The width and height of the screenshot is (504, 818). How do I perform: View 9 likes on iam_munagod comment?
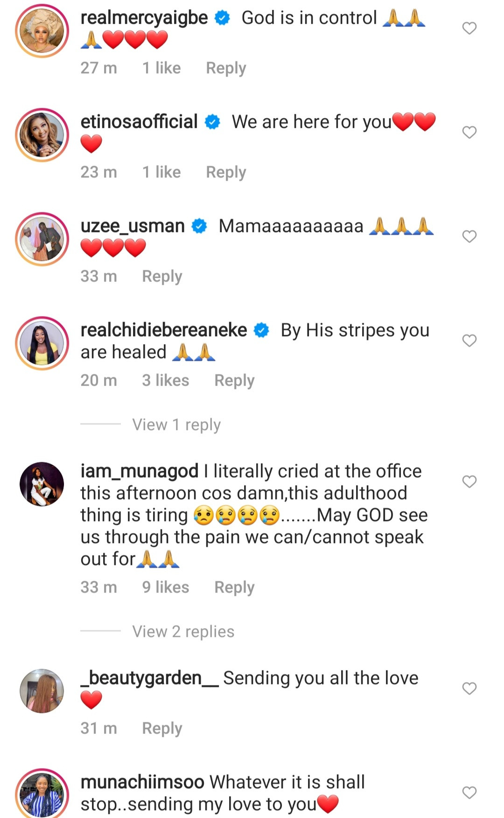(x=166, y=587)
